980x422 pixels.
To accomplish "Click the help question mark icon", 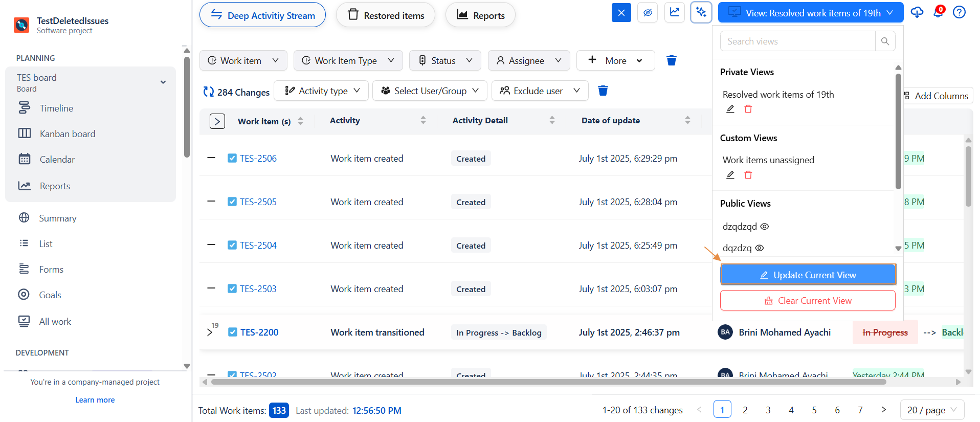I will pyautogui.click(x=959, y=12).
